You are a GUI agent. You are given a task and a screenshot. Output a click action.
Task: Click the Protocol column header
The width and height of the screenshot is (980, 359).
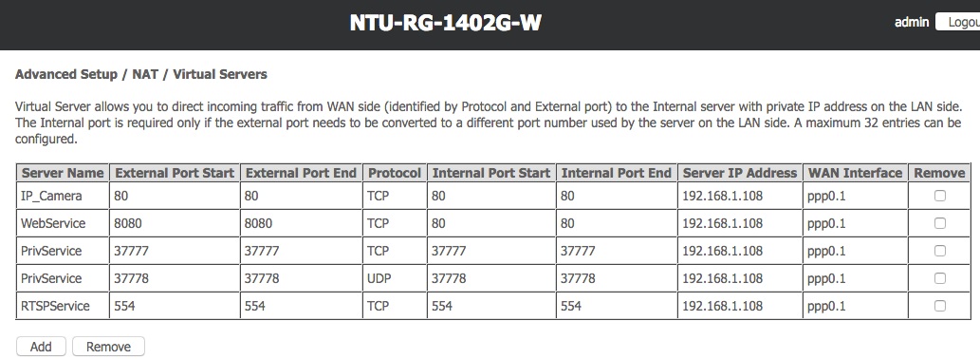point(395,173)
